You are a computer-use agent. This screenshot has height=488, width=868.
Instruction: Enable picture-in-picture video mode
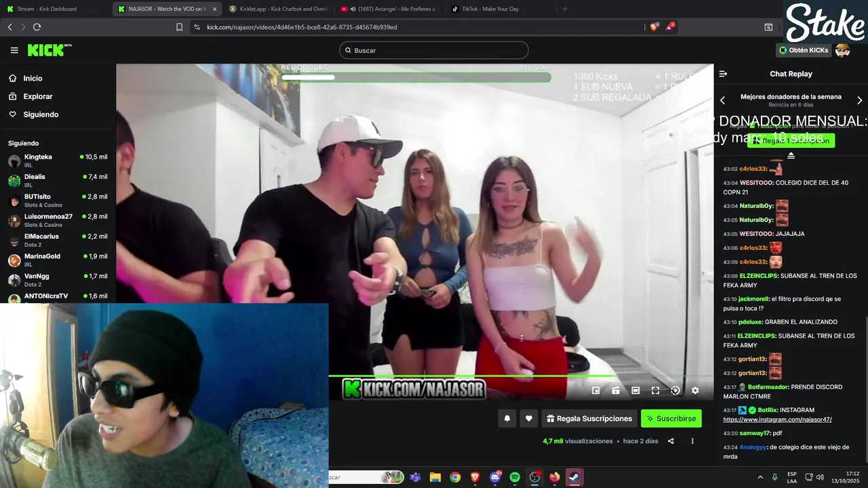coord(596,390)
